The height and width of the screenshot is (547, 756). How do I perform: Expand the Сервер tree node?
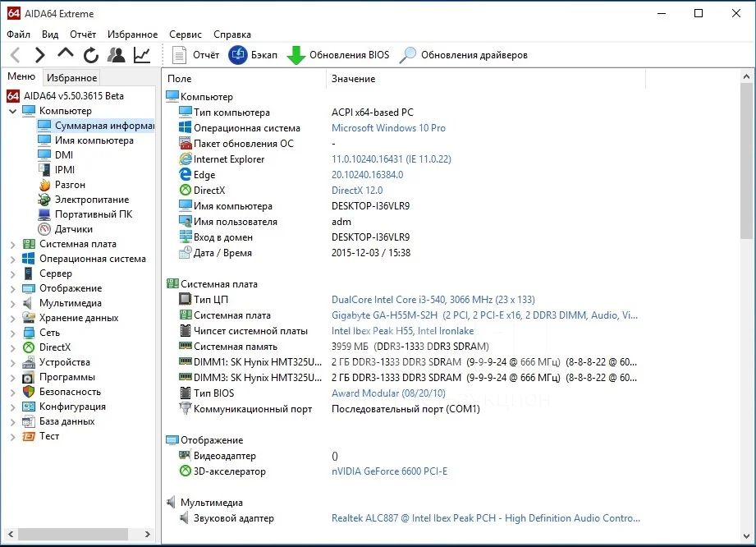click(x=13, y=274)
